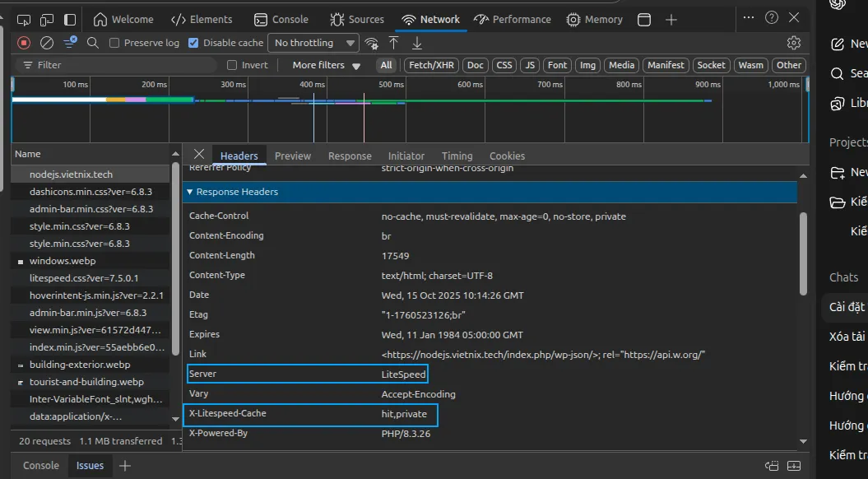Switch to the Console tab
This screenshot has height=479, width=868.
point(281,20)
